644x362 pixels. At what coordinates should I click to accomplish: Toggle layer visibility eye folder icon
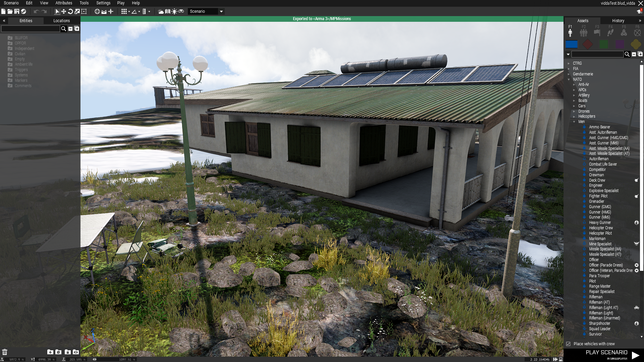(76, 352)
